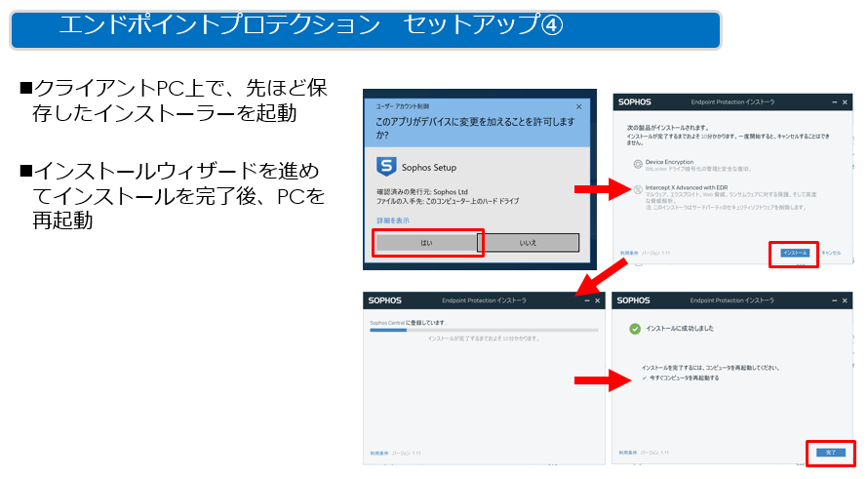Click 'Sophos Central に登録しています' status text

coord(409,322)
